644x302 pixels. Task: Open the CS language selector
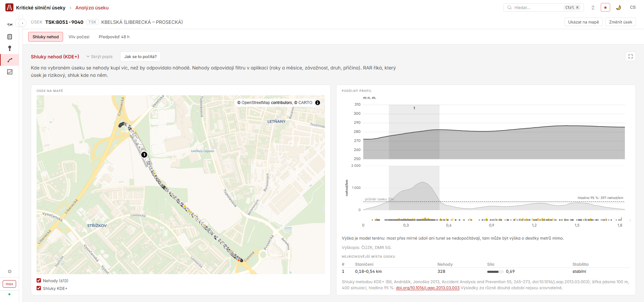[x=633, y=7]
